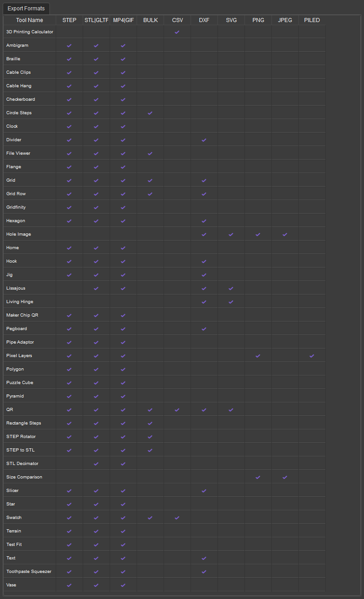
Task: Click the JPEG checkmark for Size Comparison
Action: click(x=285, y=477)
